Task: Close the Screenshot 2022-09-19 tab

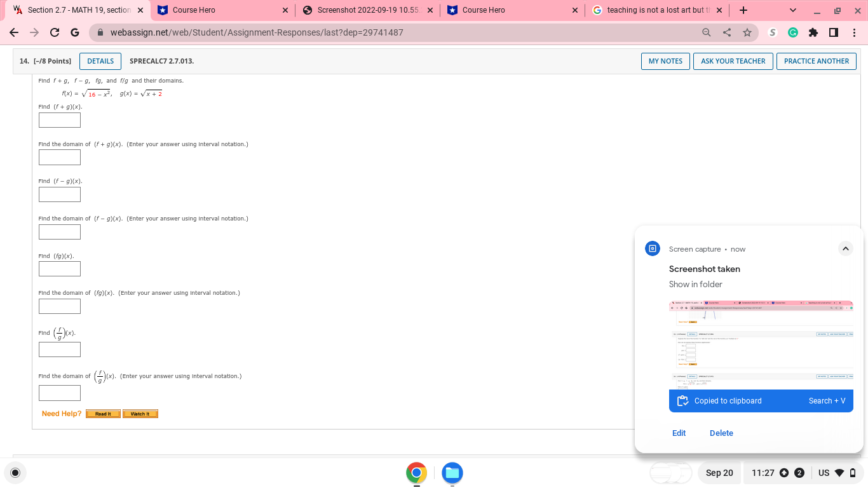Action: (430, 10)
